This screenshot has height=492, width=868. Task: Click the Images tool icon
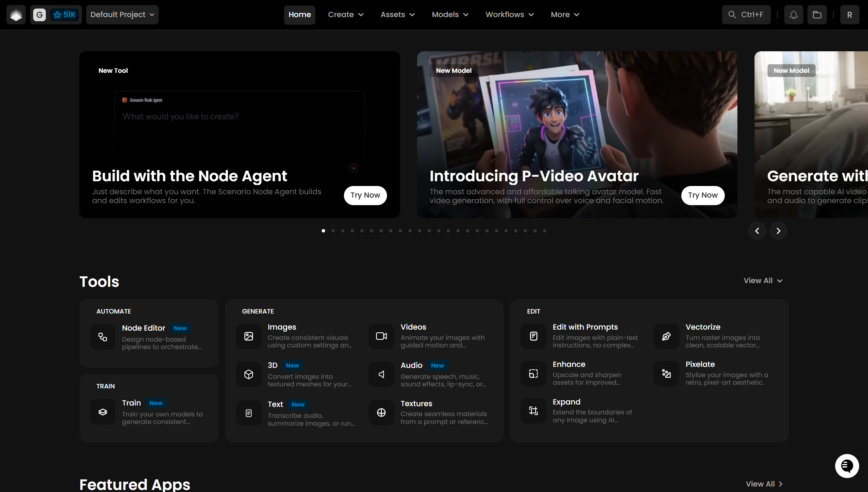tap(249, 336)
